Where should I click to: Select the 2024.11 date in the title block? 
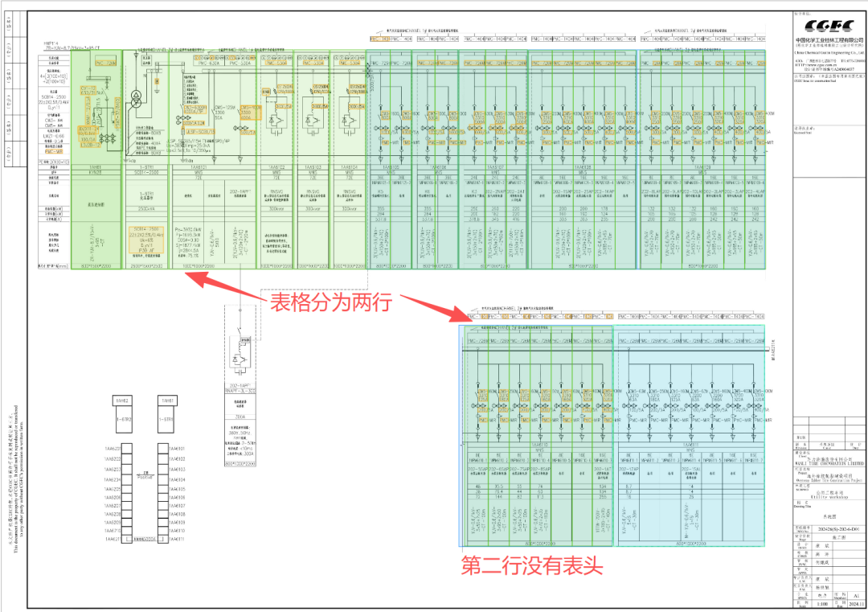click(856, 604)
